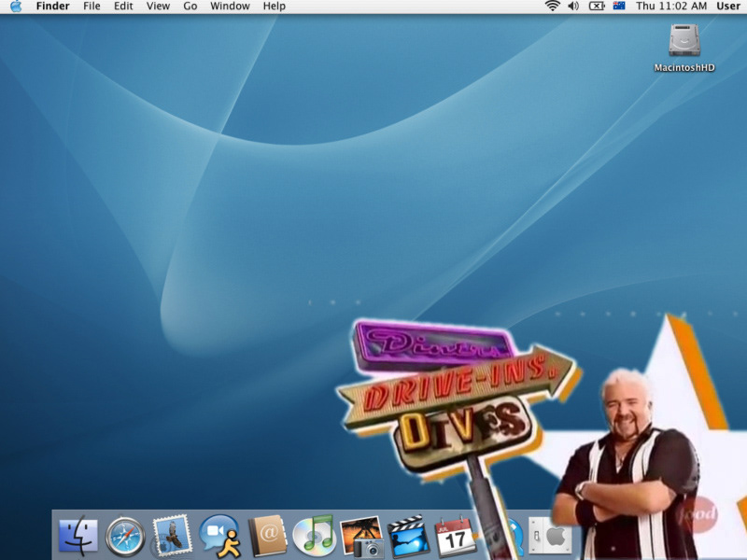Click the clock showing Thu 11:02 AM

coord(671,7)
